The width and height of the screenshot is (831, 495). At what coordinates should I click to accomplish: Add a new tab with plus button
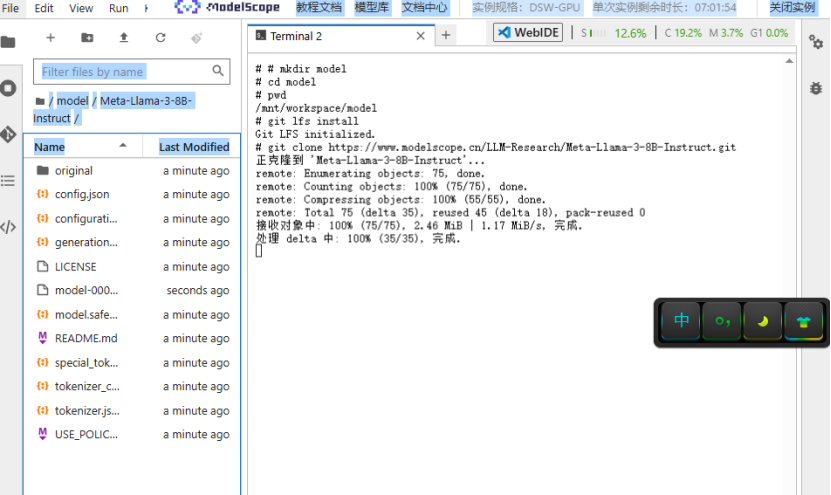coord(446,36)
